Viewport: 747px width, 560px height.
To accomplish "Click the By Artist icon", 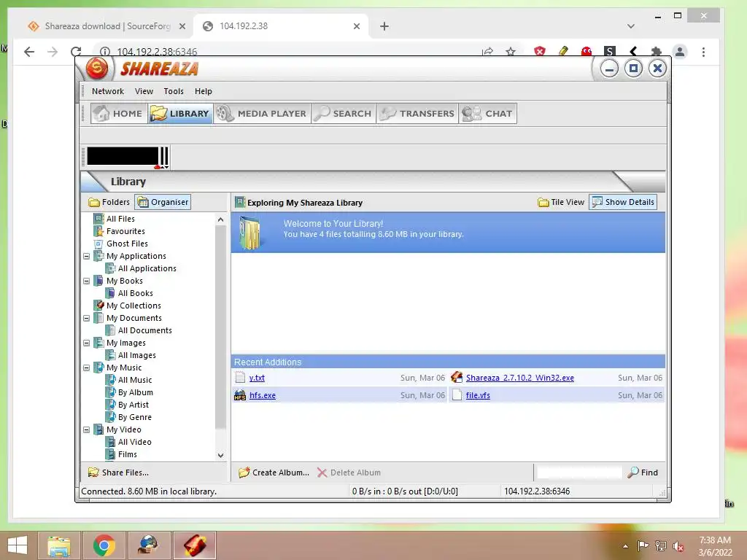I will 110,404.
